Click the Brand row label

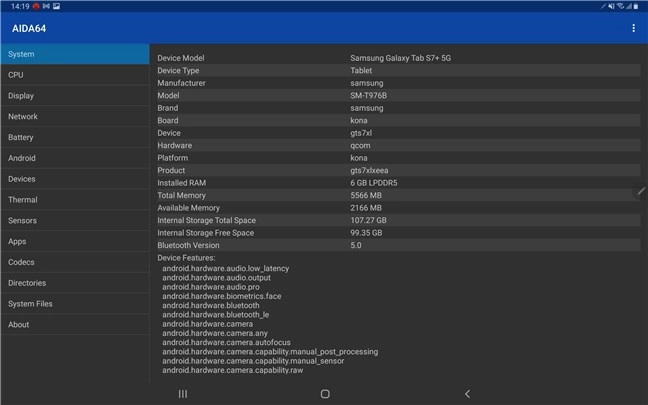[167, 108]
